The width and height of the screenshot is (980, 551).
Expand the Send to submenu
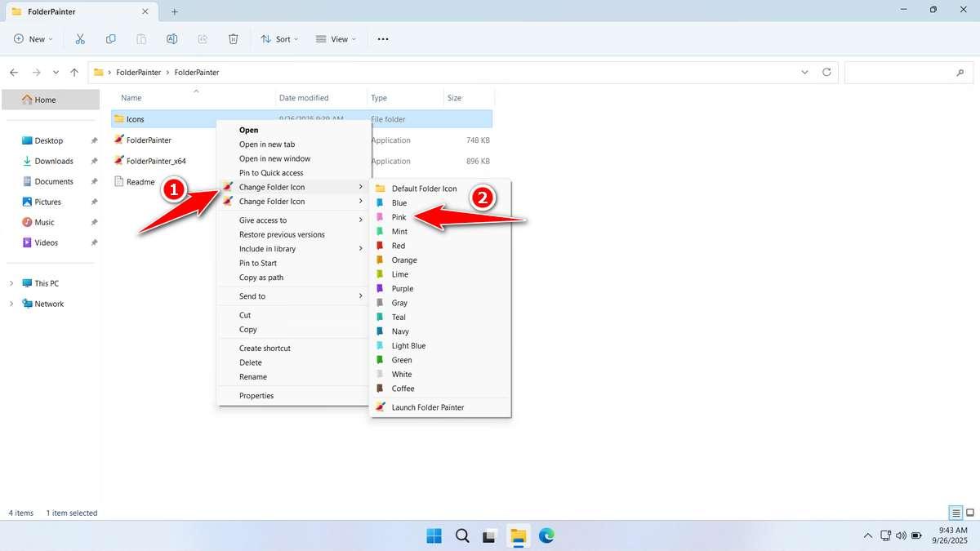pyautogui.click(x=252, y=295)
